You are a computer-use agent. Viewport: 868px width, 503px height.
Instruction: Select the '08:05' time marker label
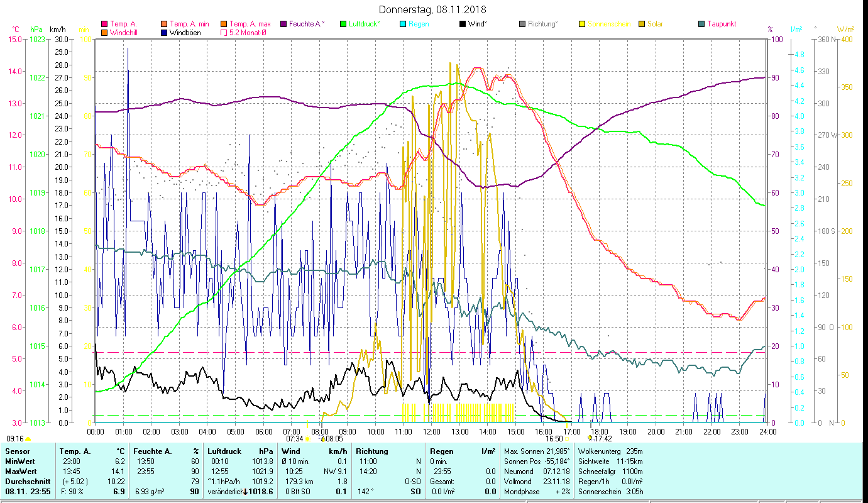click(334, 439)
